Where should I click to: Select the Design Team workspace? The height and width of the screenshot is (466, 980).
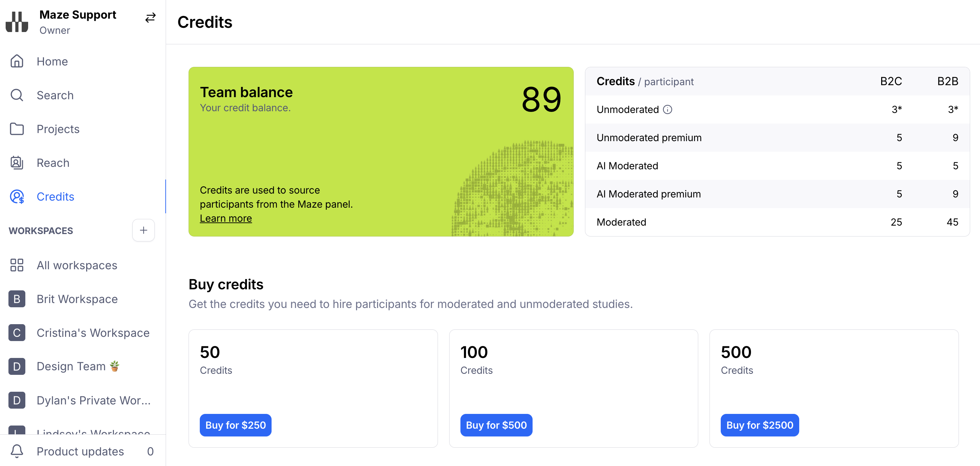[71, 366]
